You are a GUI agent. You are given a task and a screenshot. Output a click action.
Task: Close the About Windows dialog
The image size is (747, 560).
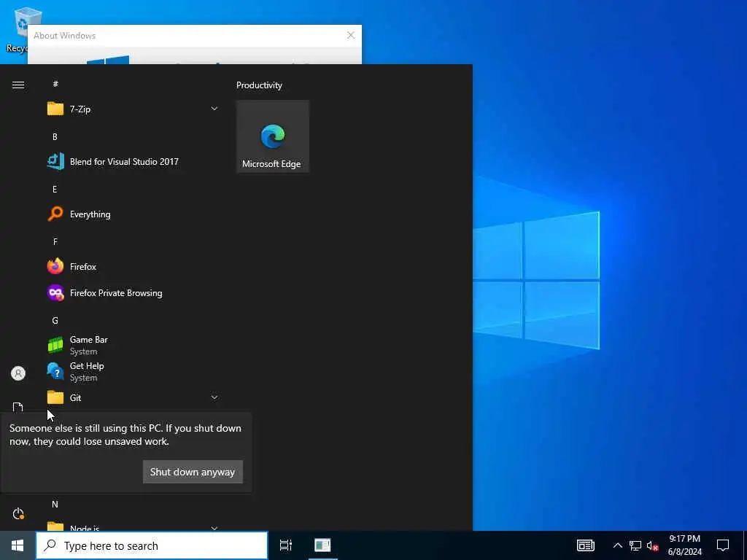351,35
